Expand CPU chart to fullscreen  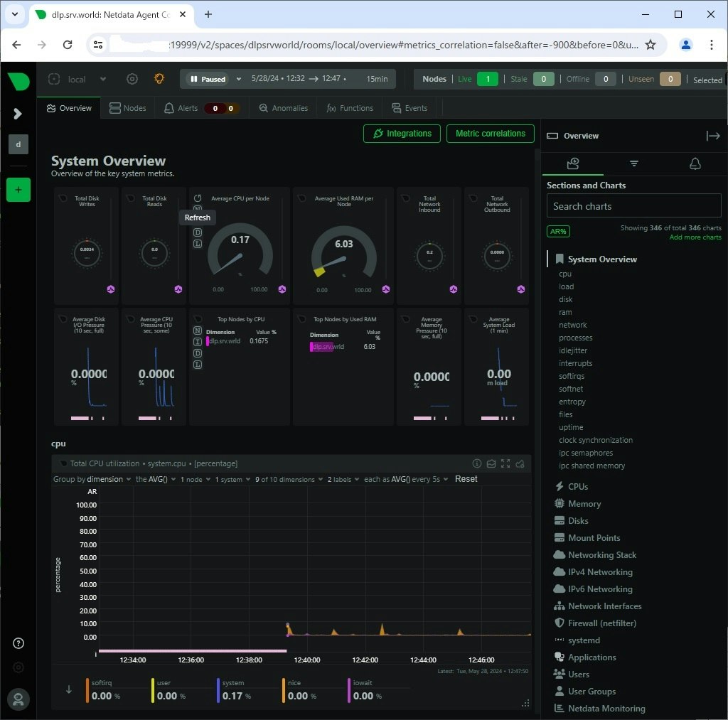[x=505, y=463]
